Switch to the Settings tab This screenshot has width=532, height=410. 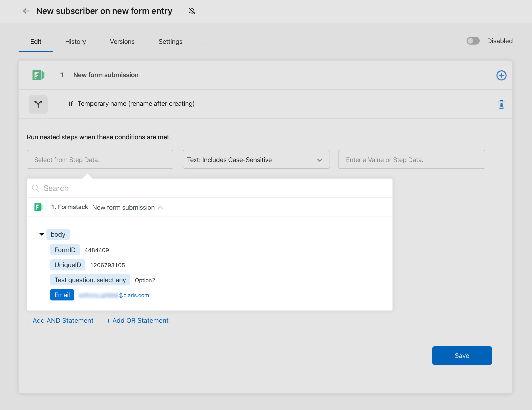(171, 41)
